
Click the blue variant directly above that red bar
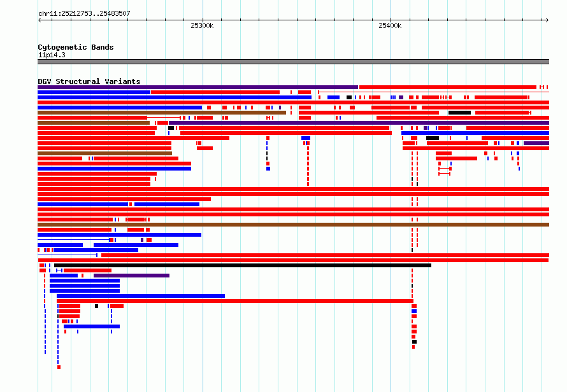[x=141, y=296]
